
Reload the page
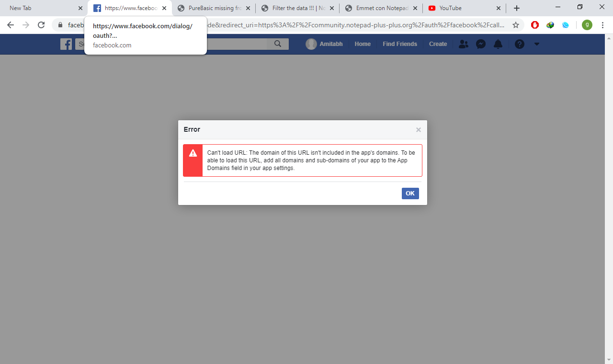[41, 25]
